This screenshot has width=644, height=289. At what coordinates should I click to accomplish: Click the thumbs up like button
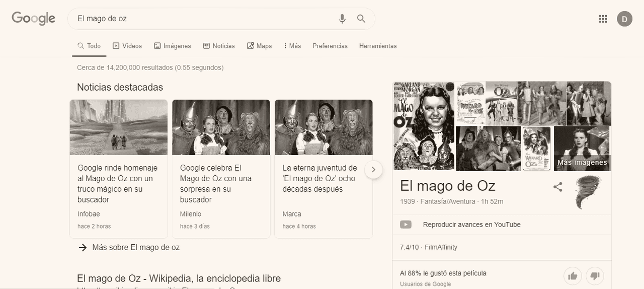tap(573, 276)
